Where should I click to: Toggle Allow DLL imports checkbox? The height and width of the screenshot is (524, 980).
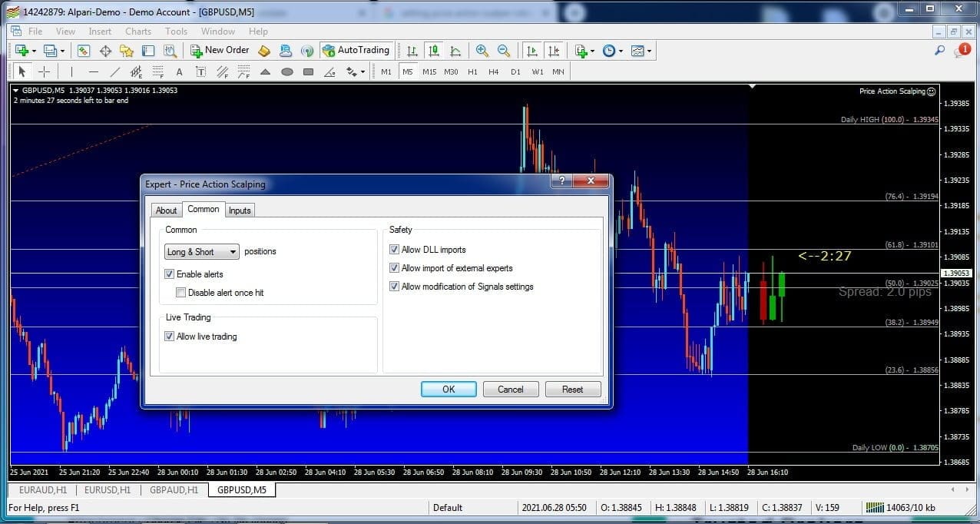(x=395, y=250)
